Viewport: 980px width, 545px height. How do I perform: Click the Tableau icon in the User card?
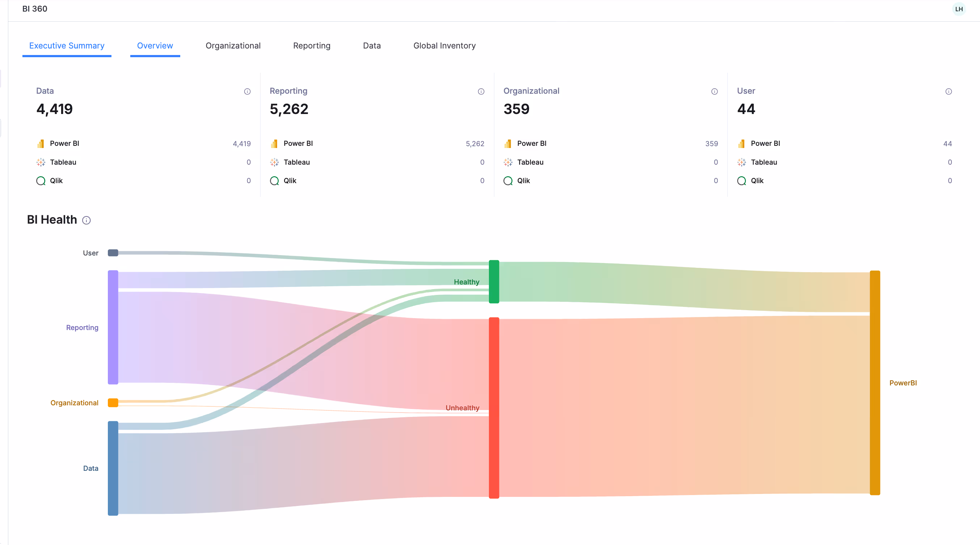[742, 162]
